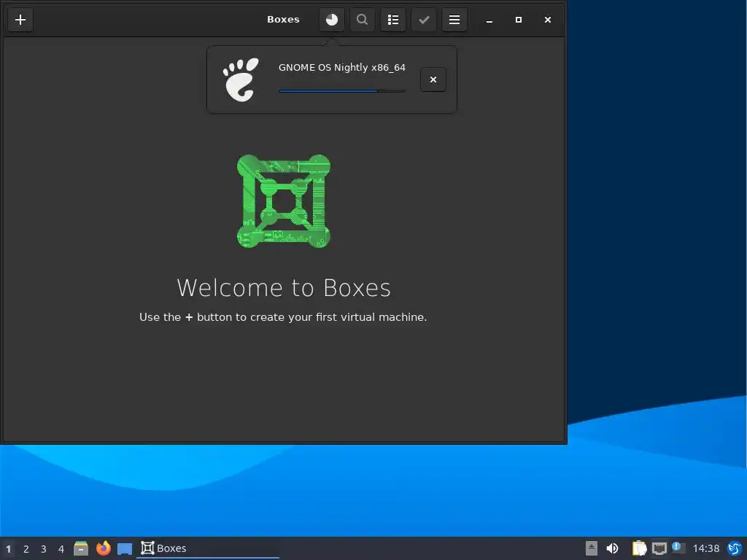Open the hamburger application menu
This screenshot has height=560, width=747.
tap(454, 20)
